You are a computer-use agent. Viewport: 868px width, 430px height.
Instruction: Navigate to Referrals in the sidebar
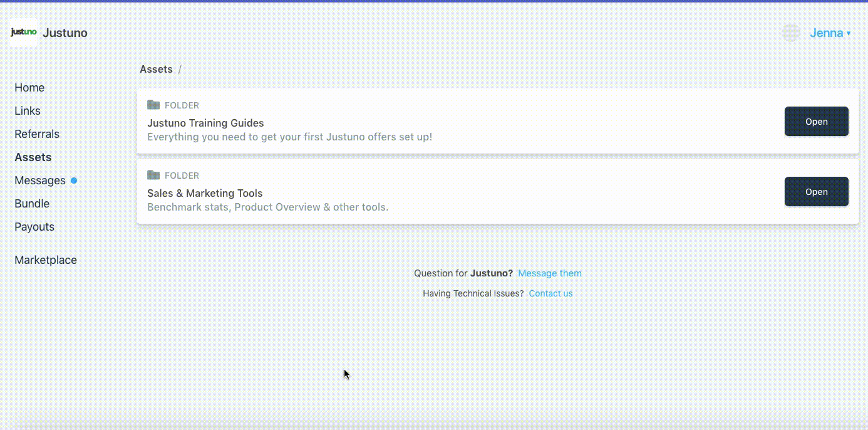point(37,134)
